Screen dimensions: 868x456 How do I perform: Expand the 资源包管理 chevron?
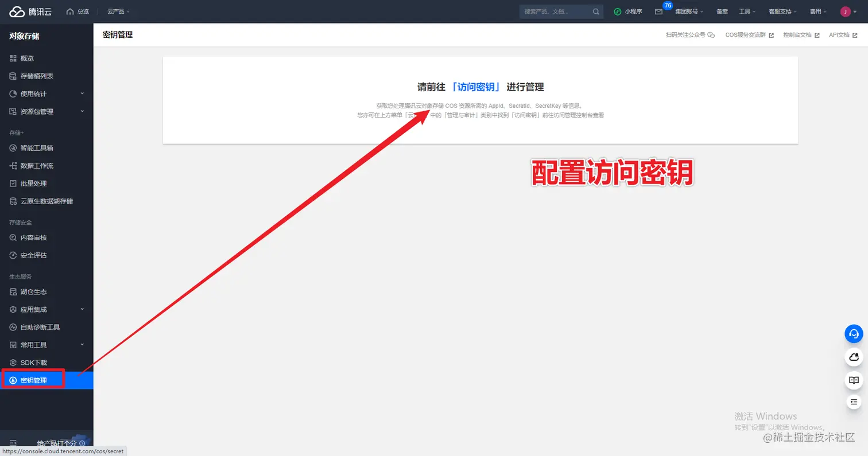click(82, 111)
